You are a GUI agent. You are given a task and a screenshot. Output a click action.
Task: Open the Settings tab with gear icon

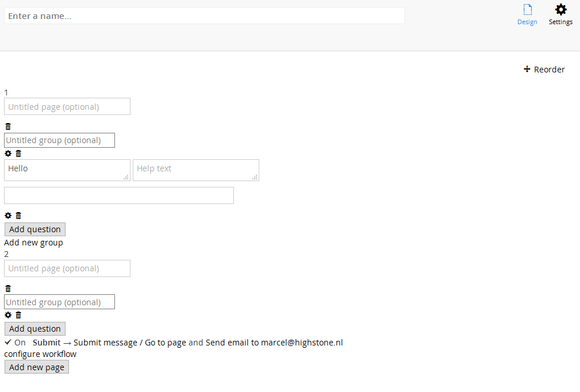pos(560,15)
